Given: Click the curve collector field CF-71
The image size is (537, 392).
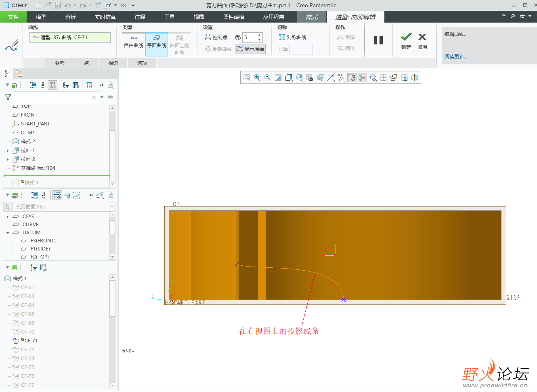Looking at the screenshot, I should pyautogui.click(x=70, y=38).
